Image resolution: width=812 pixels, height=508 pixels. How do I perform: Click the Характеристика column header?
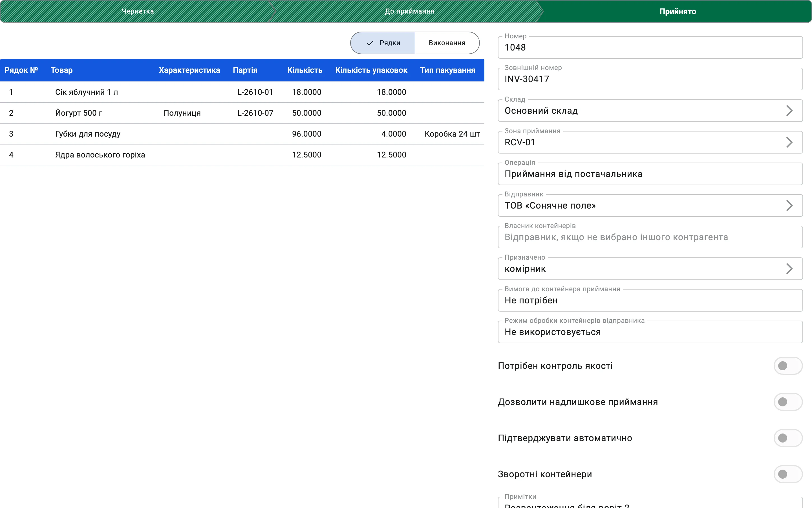tap(189, 70)
